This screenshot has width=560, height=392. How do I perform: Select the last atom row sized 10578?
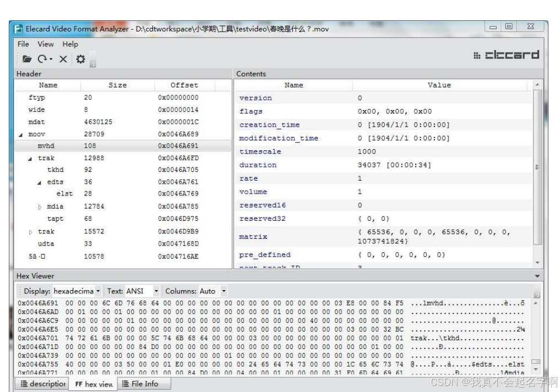[x=122, y=257]
